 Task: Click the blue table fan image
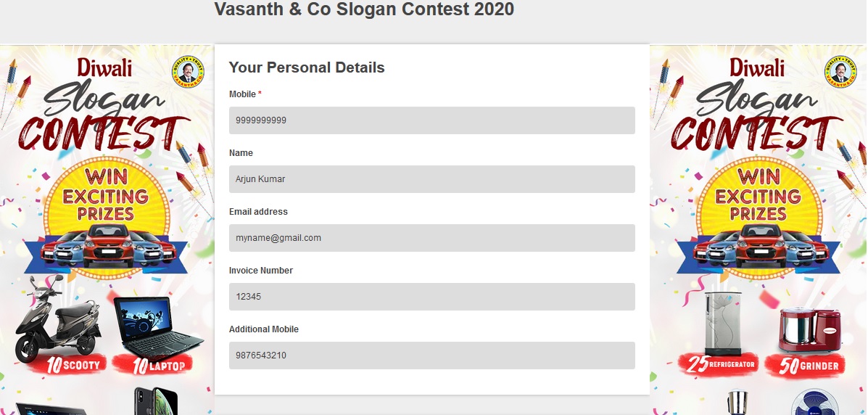815,403
